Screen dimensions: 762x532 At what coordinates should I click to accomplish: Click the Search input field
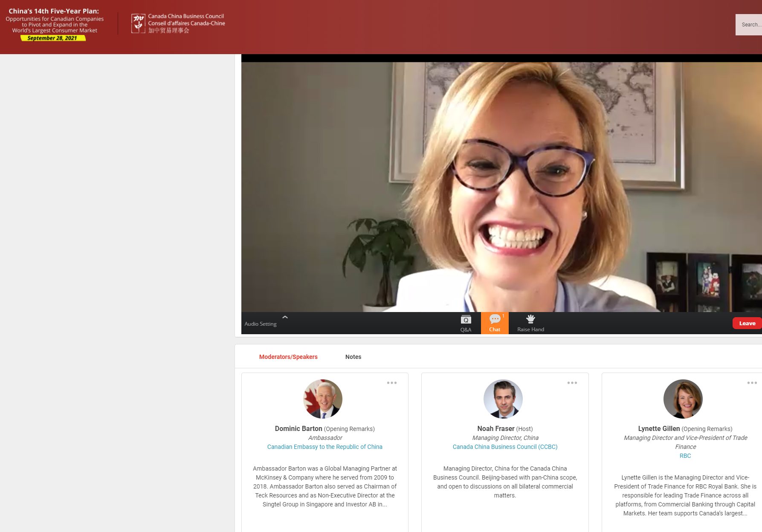(x=750, y=25)
